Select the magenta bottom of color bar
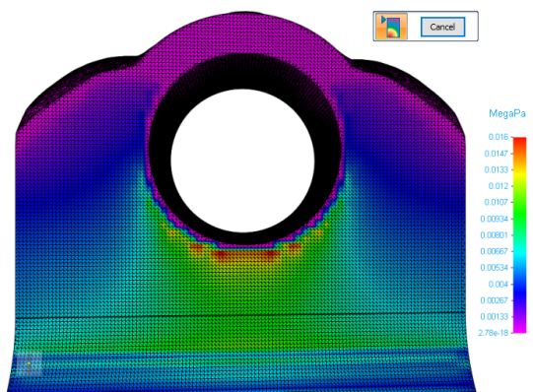The image size is (533, 392). tap(519, 327)
